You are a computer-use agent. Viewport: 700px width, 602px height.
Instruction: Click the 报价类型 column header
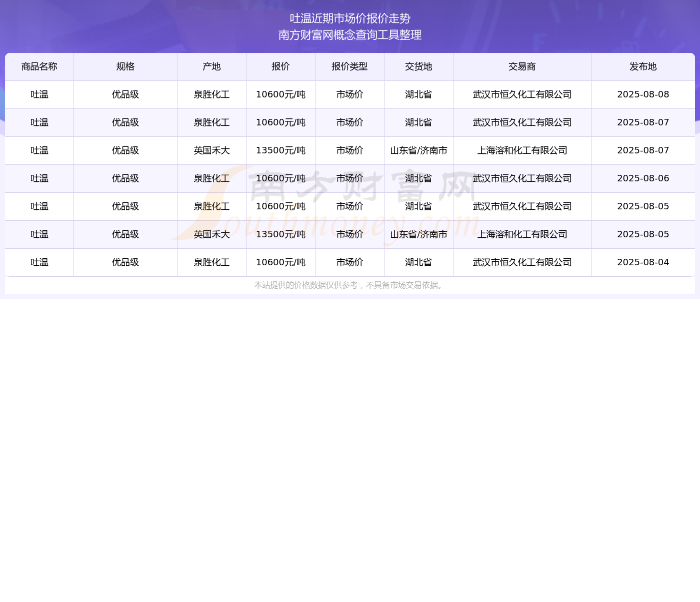pos(349,66)
